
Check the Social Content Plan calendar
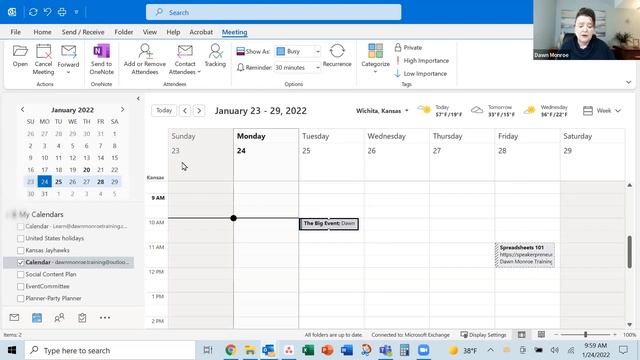[x=20, y=274]
